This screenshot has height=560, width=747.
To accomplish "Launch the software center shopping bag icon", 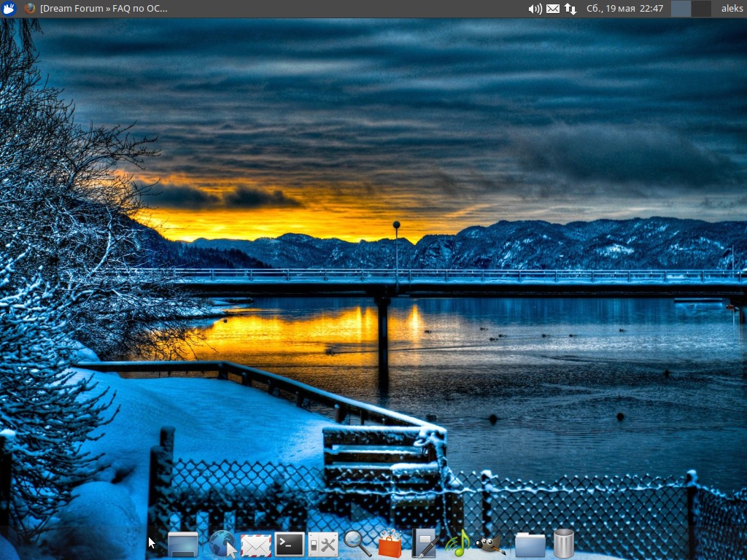I will 390,543.
